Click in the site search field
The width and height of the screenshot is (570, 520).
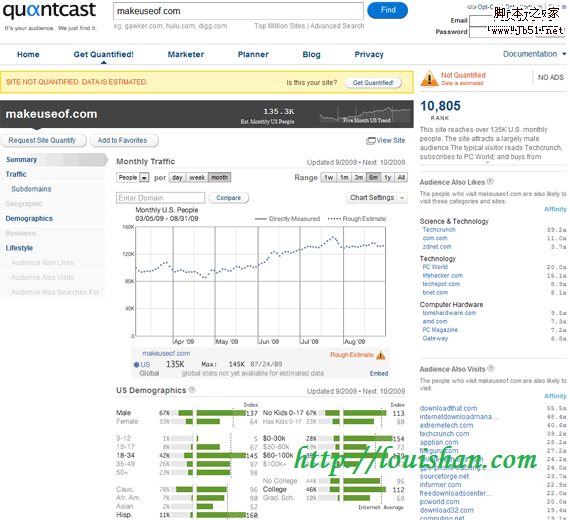coord(238,11)
